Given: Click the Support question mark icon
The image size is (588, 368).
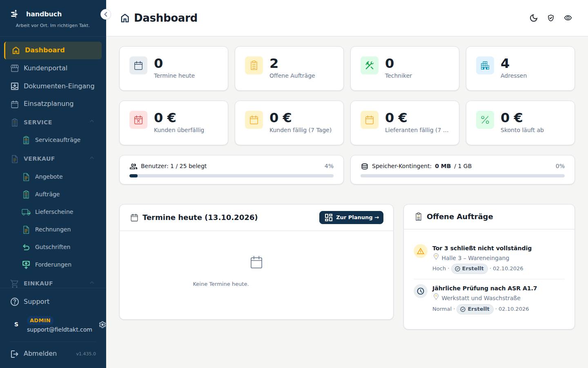Looking at the screenshot, I should pos(15,302).
